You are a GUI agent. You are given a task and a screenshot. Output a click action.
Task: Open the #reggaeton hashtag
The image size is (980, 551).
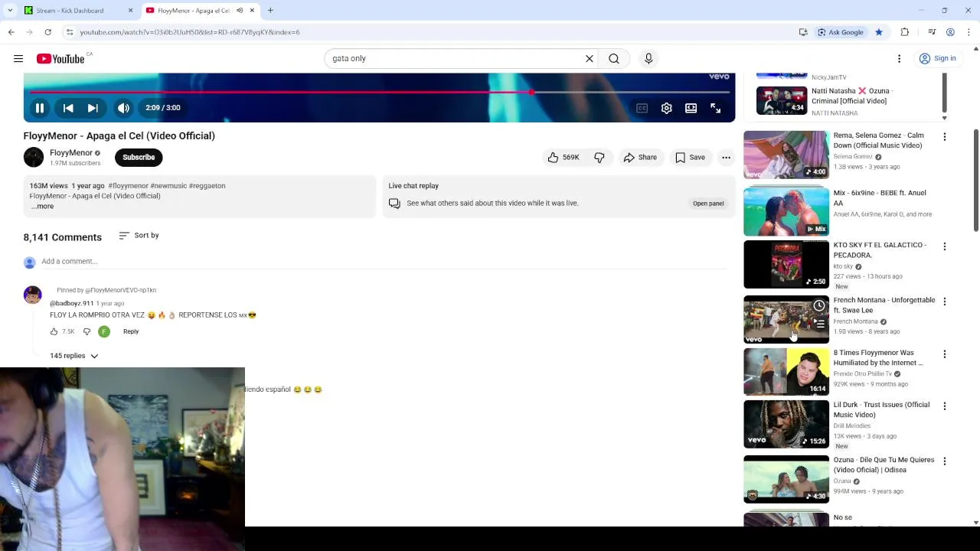click(x=207, y=185)
